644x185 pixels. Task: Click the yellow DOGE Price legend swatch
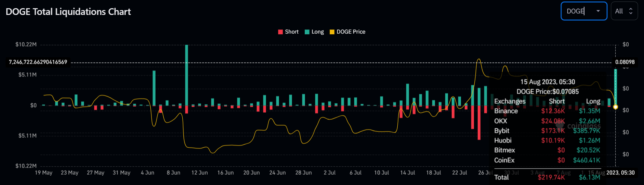tap(332, 32)
